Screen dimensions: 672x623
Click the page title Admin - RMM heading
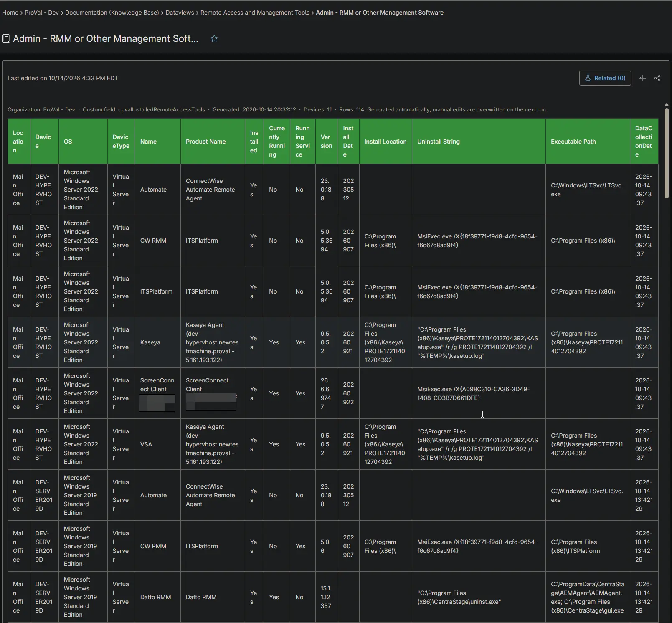tap(106, 38)
